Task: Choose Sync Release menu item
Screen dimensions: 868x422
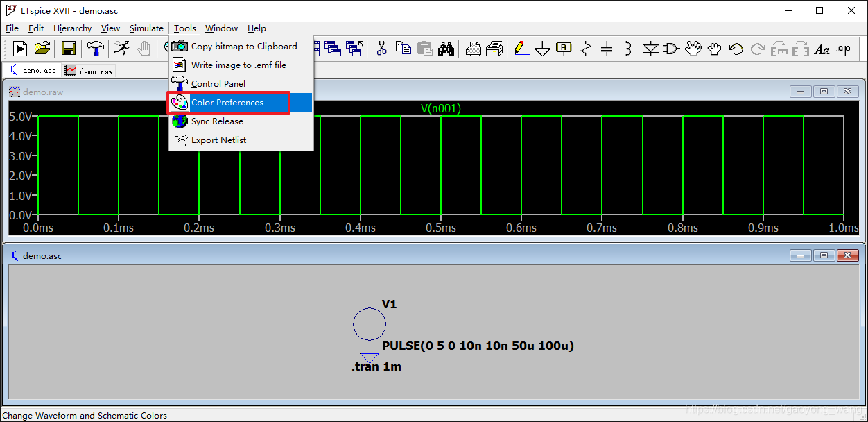Action: point(241,121)
